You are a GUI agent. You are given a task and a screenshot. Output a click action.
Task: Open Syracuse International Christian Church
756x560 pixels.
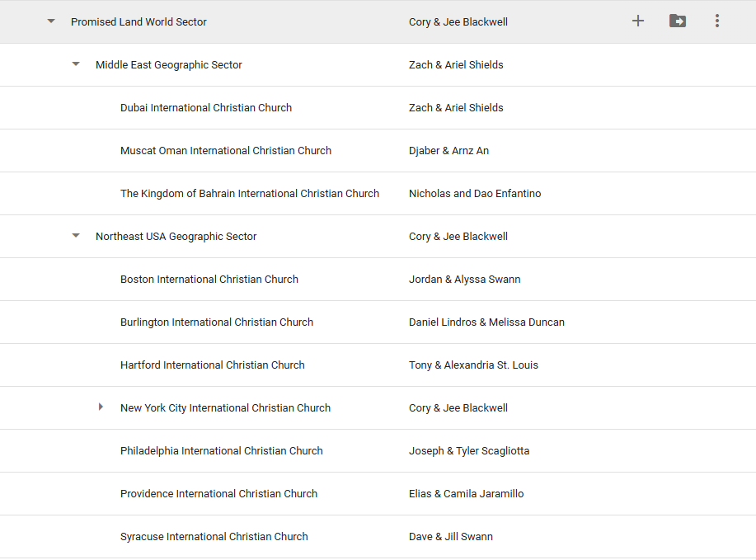pos(214,537)
